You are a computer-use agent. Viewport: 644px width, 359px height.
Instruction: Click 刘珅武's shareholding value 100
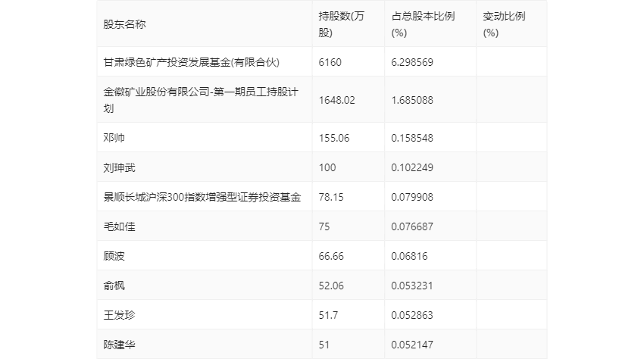[327, 167]
